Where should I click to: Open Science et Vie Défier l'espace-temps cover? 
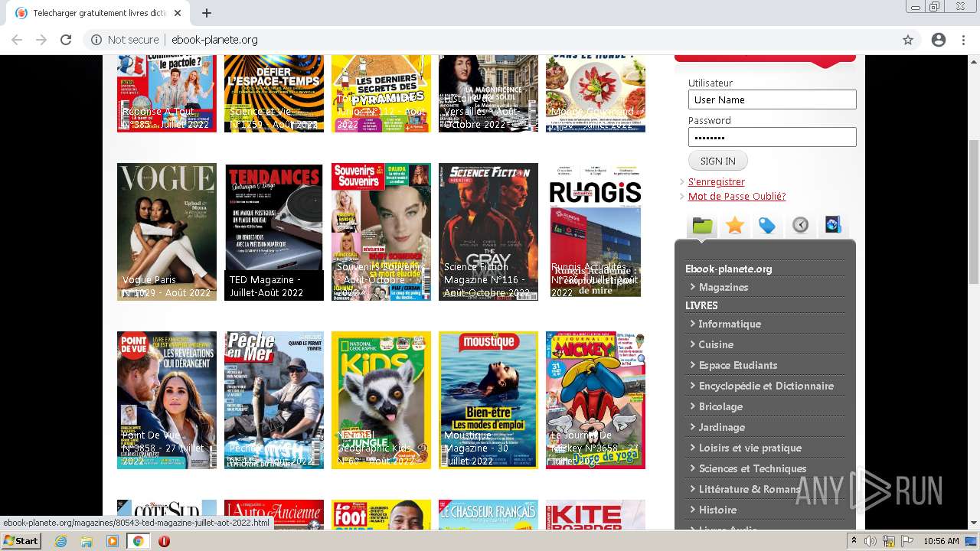point(274,93)
